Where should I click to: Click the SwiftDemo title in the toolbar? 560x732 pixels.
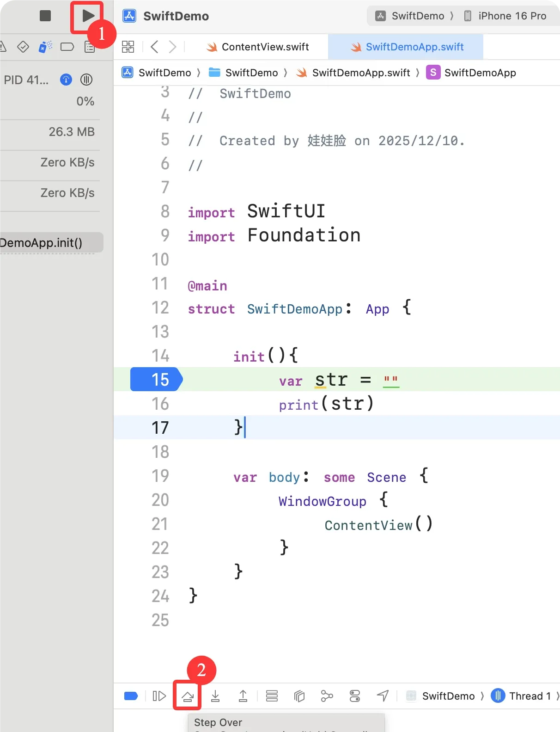pos(176,16)
